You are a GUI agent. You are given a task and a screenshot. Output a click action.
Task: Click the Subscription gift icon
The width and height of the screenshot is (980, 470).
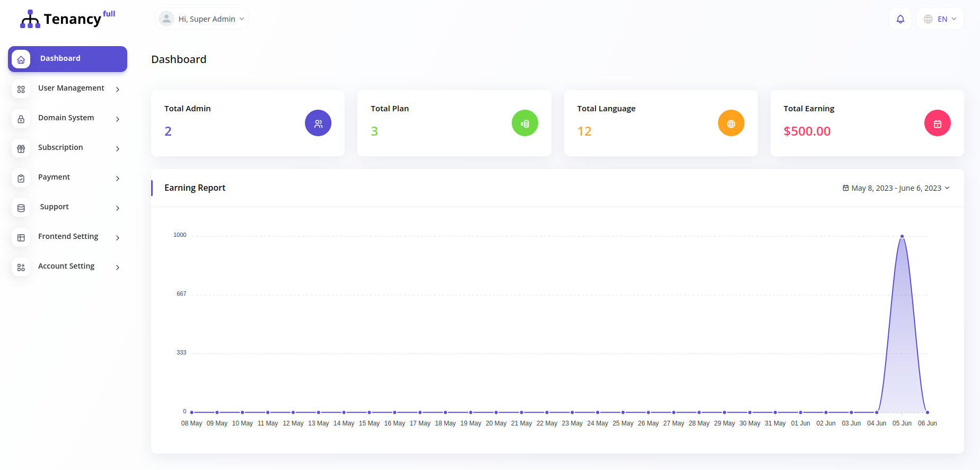[x=21, y=149]
